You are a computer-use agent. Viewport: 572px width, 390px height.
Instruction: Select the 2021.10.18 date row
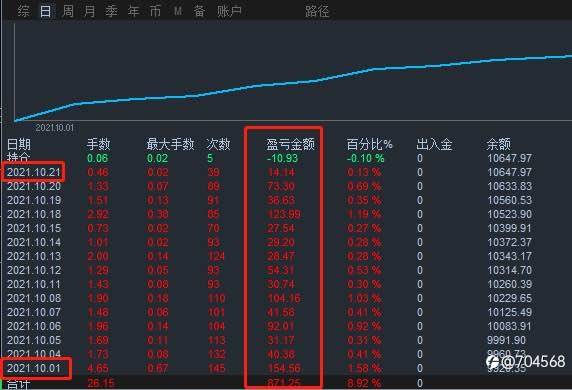click(x=34, y=214)
